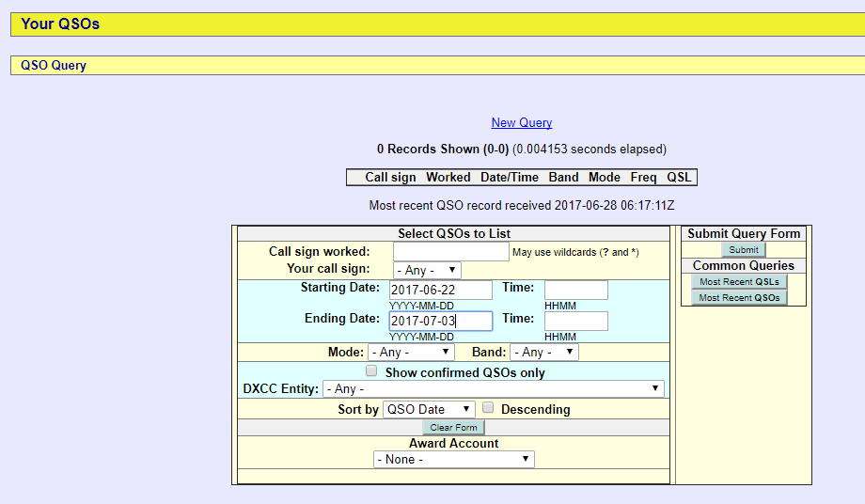Click the Starting Date field

[441, 290]
